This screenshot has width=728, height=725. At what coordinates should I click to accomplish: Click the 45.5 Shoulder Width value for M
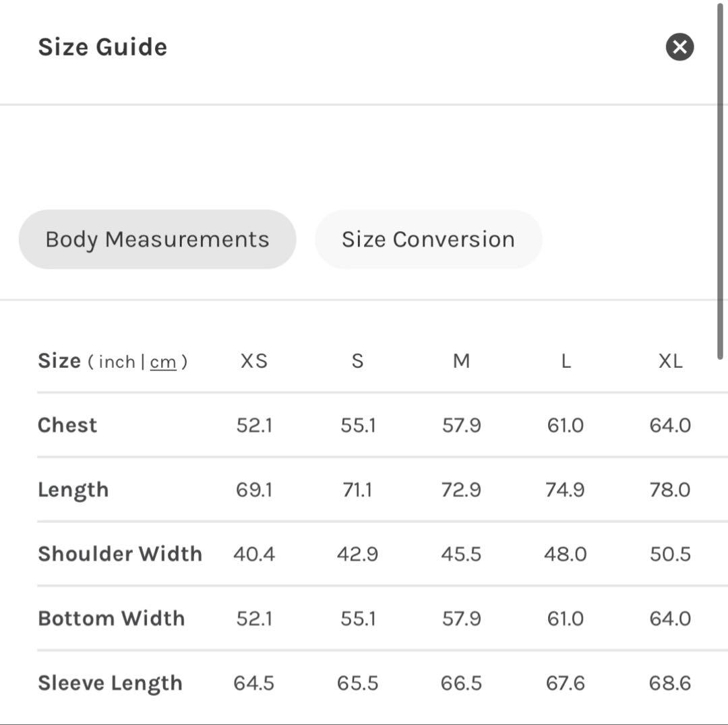pos(461,554)
